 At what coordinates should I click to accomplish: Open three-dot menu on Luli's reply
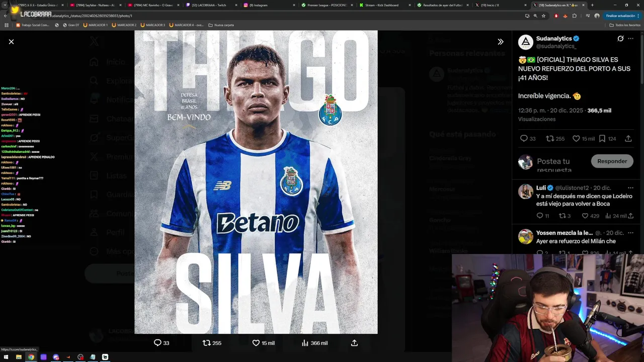[x=630, y=188]
